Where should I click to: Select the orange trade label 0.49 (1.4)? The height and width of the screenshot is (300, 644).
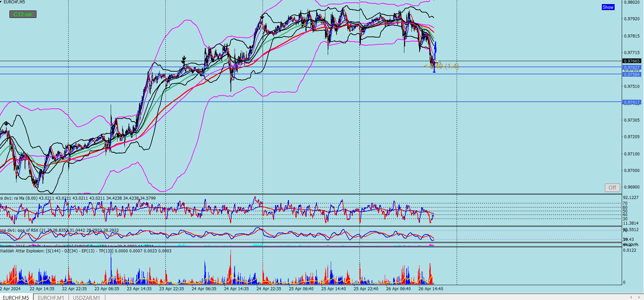[x=441, y=66]
